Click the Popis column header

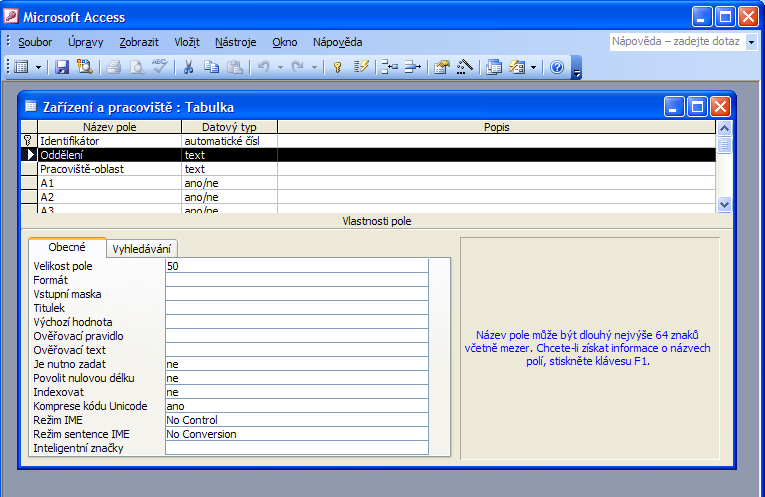click(496, 127)
